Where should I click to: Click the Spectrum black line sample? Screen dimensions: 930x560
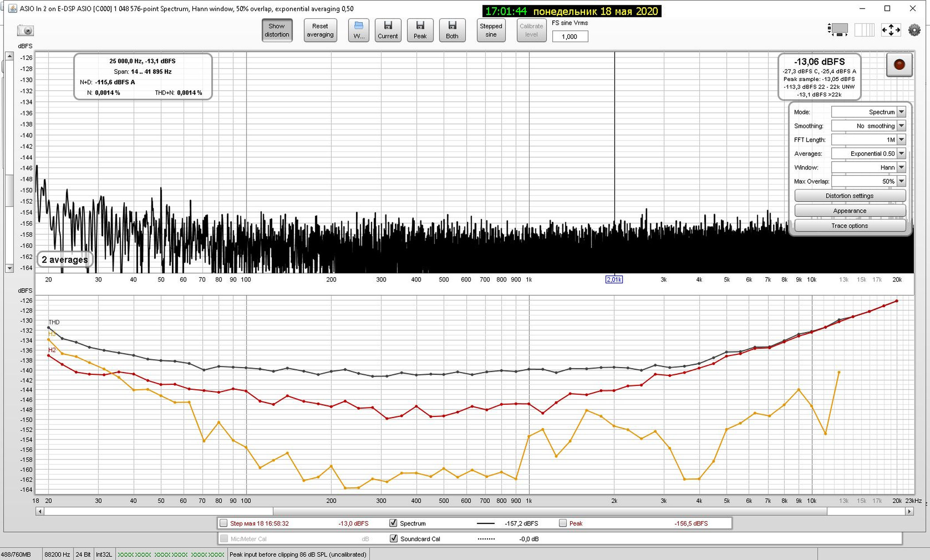(486, 523)
